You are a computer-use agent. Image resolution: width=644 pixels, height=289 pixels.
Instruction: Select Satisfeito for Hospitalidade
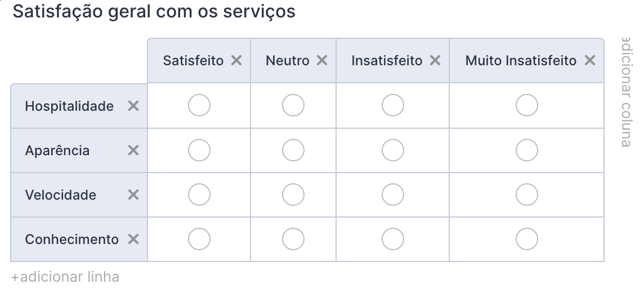tap(199, 105)
